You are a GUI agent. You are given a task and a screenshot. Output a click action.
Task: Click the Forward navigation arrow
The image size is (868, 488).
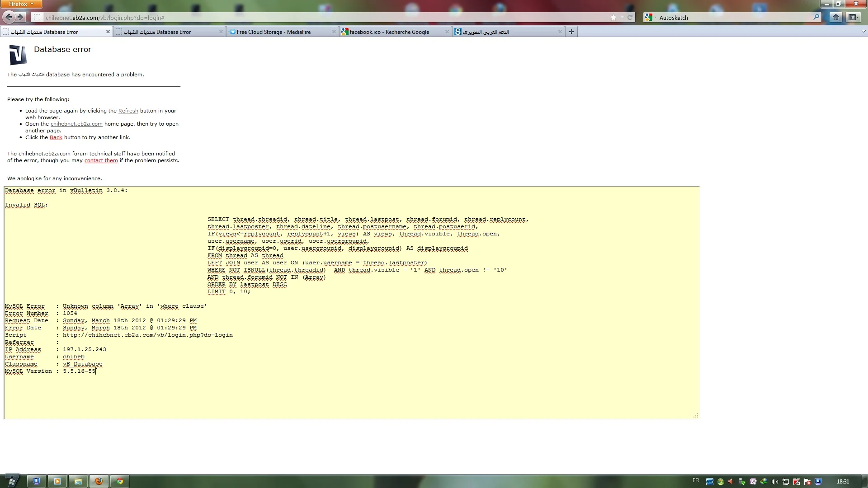click(20, 17)
